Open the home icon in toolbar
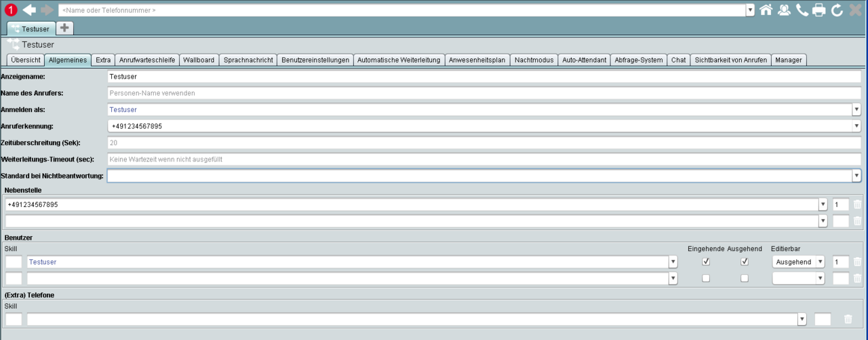This screenshot has width=868, height=340. coord(766,10)
